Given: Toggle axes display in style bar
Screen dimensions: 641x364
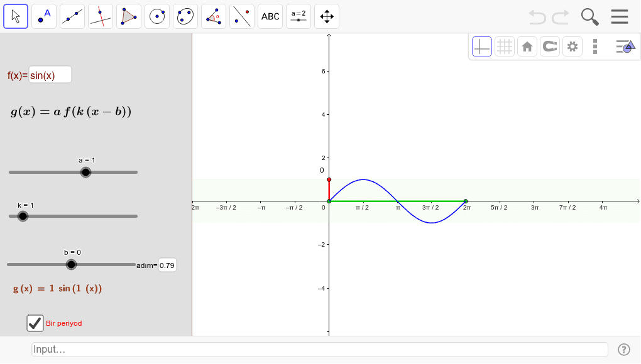Looking at the screenshot, I should pos(482,46).
